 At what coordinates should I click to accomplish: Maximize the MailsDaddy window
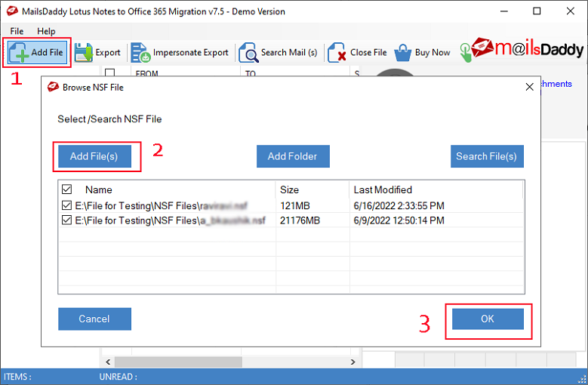(x=537, y=11)
